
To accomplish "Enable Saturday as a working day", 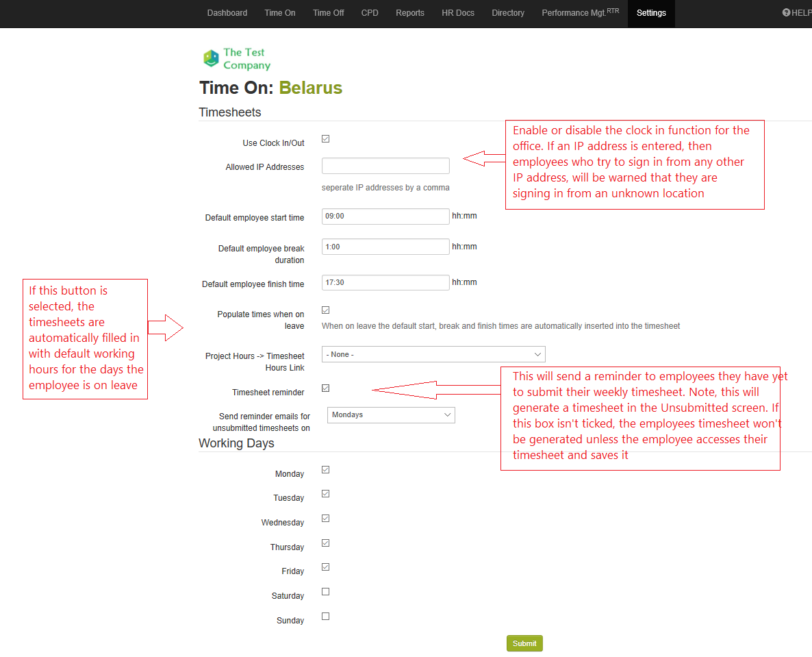I will [x=326, y=592].
